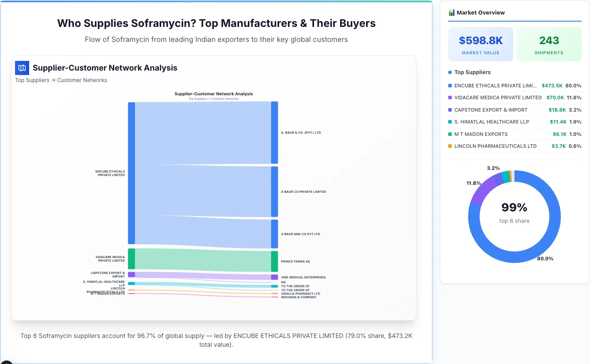This screenshot has height=364, width=590.
Task: Click the blue Supplier-Customer Network Analysis panel icon
Action: click(x=22, y=68)
